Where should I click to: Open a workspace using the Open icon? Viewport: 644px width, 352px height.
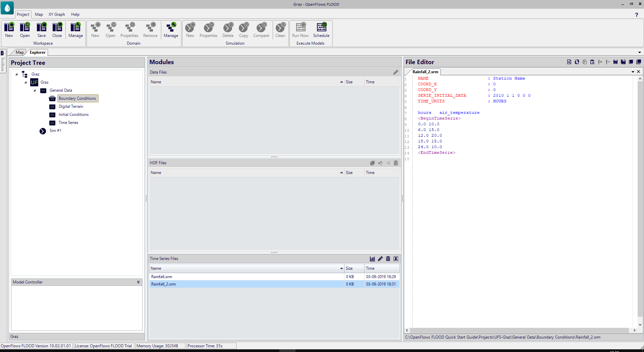click(x=25, y=30)
